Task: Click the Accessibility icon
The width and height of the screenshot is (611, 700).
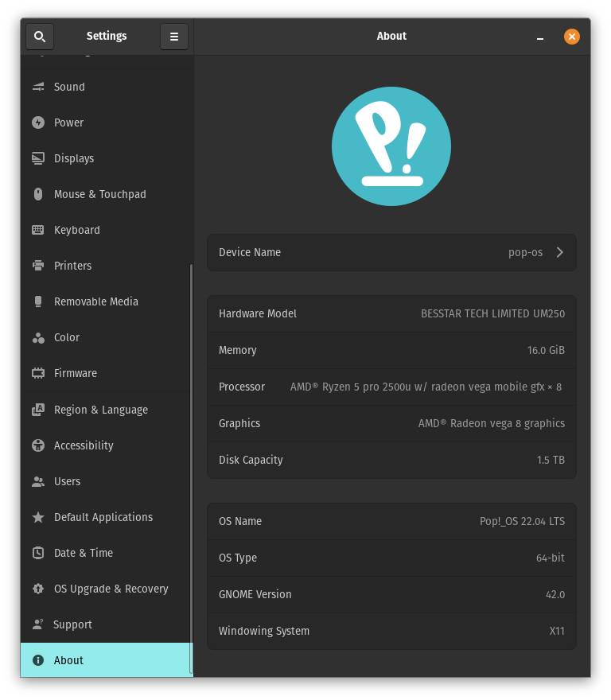Action: pyautogui.click(x=38, y=445)
